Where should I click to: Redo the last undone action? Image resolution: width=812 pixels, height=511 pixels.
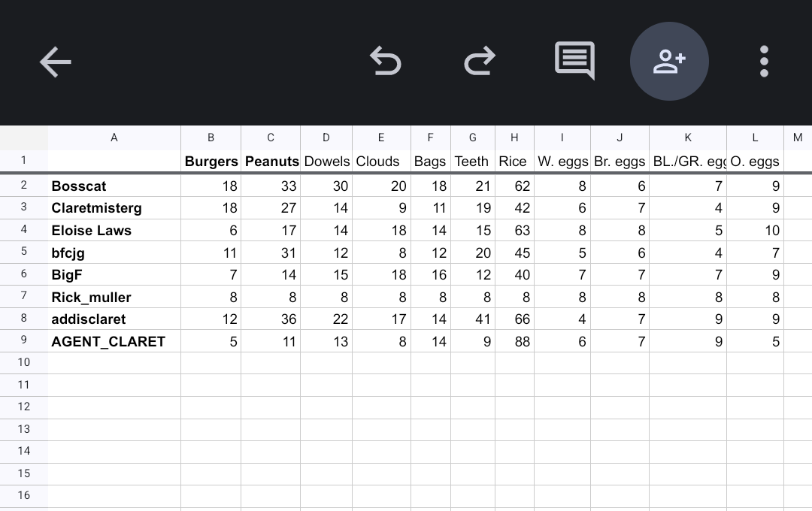click(x=480, y=62)
